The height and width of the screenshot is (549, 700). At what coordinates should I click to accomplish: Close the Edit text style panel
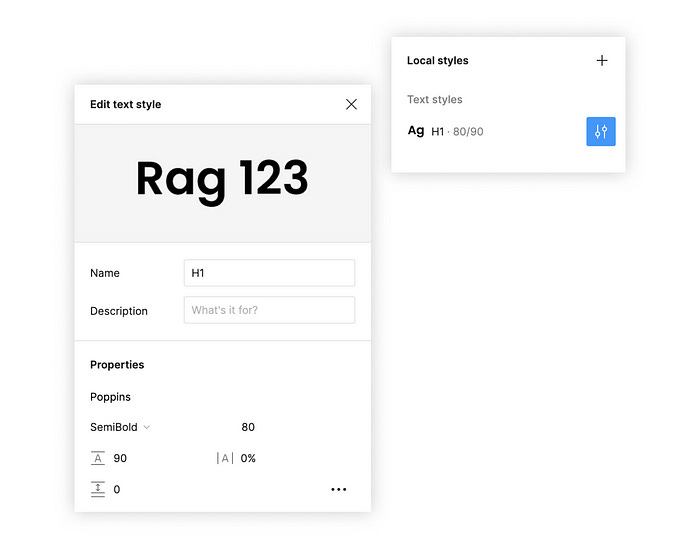[351, 104]
